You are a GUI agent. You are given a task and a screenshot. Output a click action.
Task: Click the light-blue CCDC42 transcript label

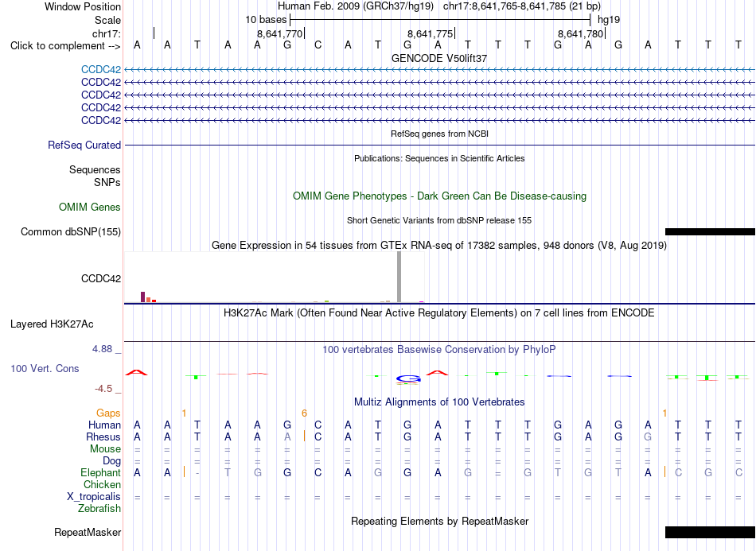[x=101, y=69]
